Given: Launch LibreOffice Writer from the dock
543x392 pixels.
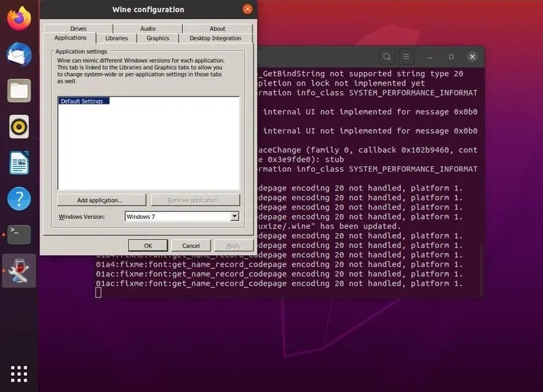Looking at the screenshot, I should [x=19, y=162].
